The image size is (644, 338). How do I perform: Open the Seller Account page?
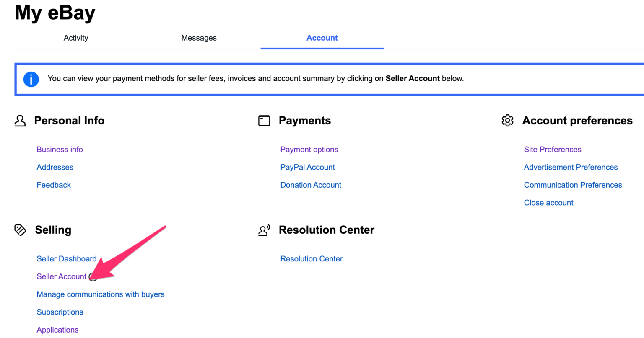(61, 276)
